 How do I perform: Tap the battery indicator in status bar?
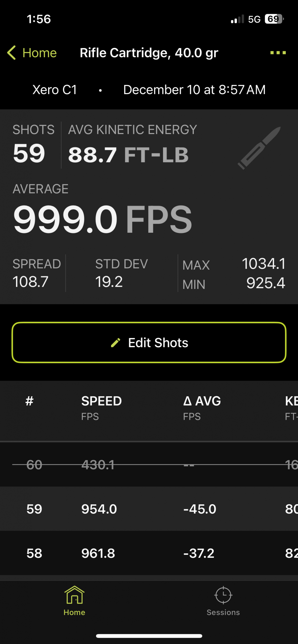274,19
